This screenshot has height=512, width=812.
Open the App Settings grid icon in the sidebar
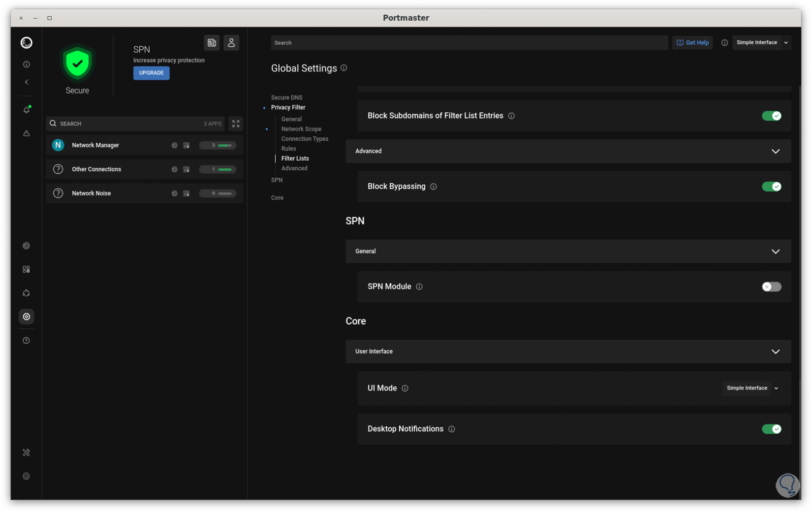[x=27, y=269]
